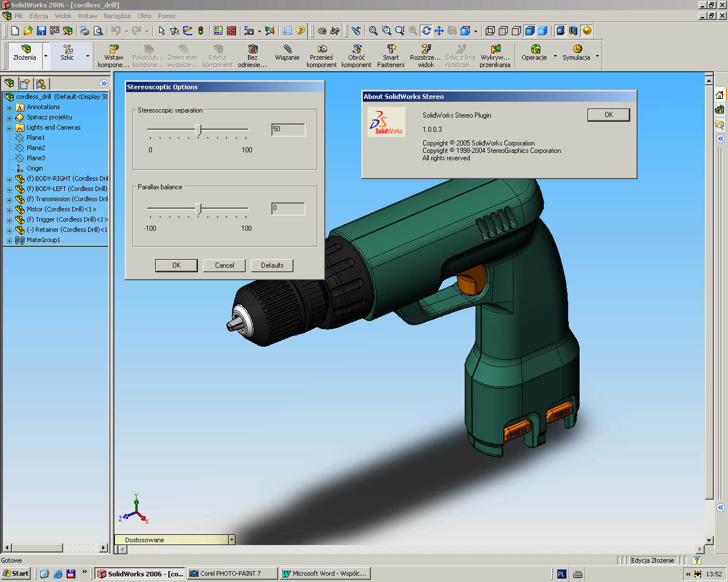Image resolution: width=728 pixels, height=582 pixels.
Task: Open the Edycja menu
Action: tap(39, 16)
